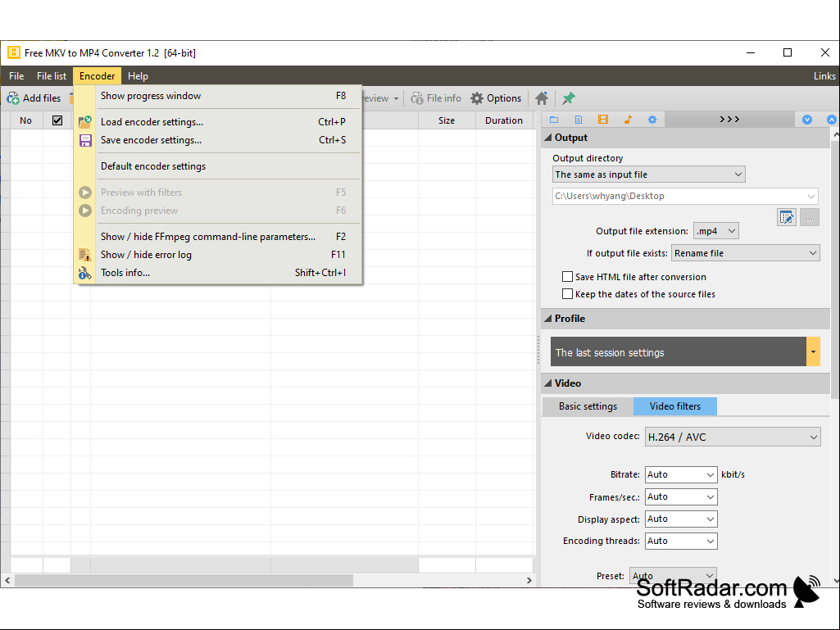This screenshot has width=840, height=630.
Task: Open the Output directory dropdown
Action: 649,174
